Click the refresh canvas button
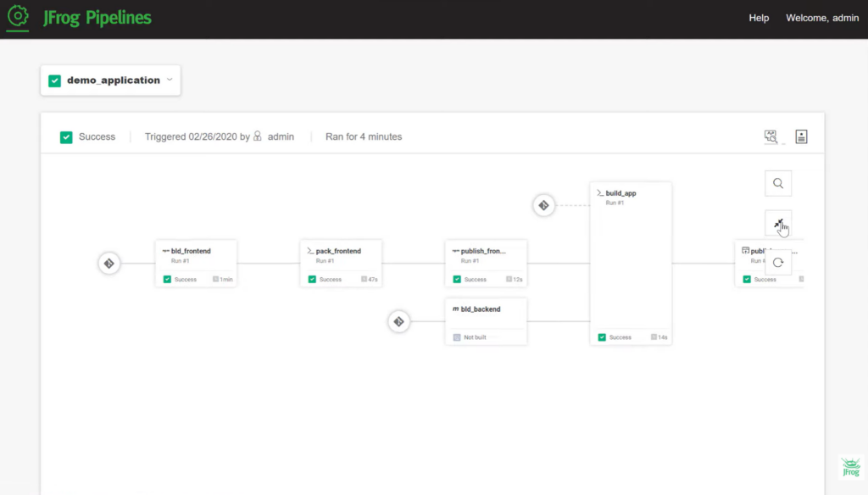868x495 pixels. tap(778, 263)
